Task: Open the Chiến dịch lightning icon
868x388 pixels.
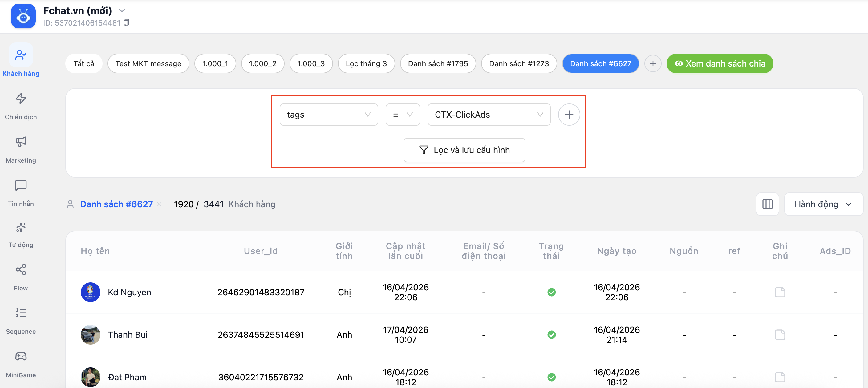Action: (x=21, y=98)
